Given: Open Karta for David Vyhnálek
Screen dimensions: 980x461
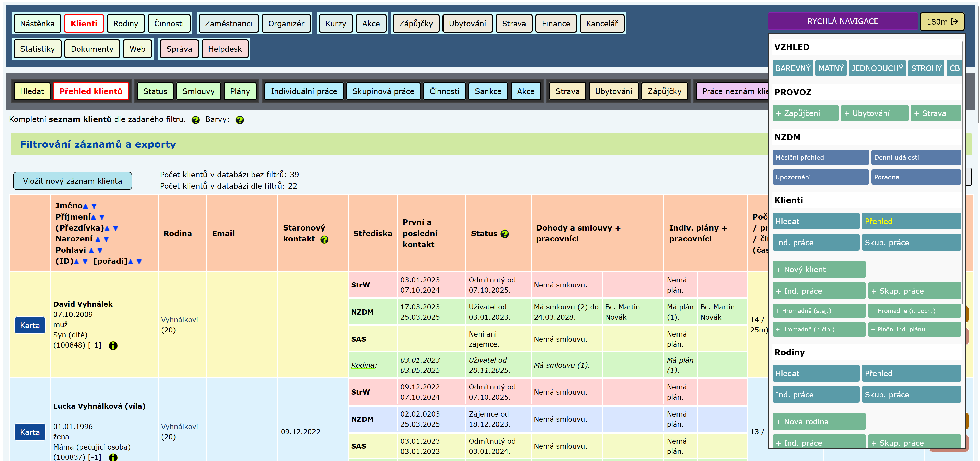Looking at the screenshot, I should pyautogui.click(x=30, y=326).
